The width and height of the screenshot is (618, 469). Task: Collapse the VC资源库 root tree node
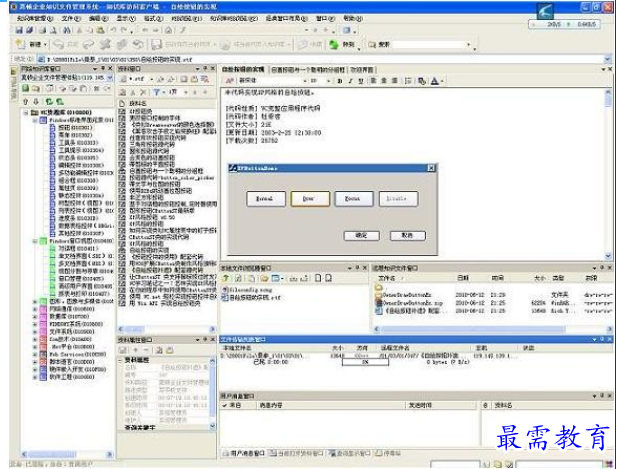tap(26, 113)
